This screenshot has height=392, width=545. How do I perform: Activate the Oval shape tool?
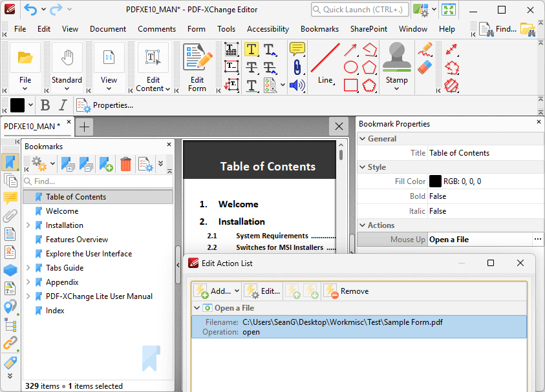pos(350,67)
